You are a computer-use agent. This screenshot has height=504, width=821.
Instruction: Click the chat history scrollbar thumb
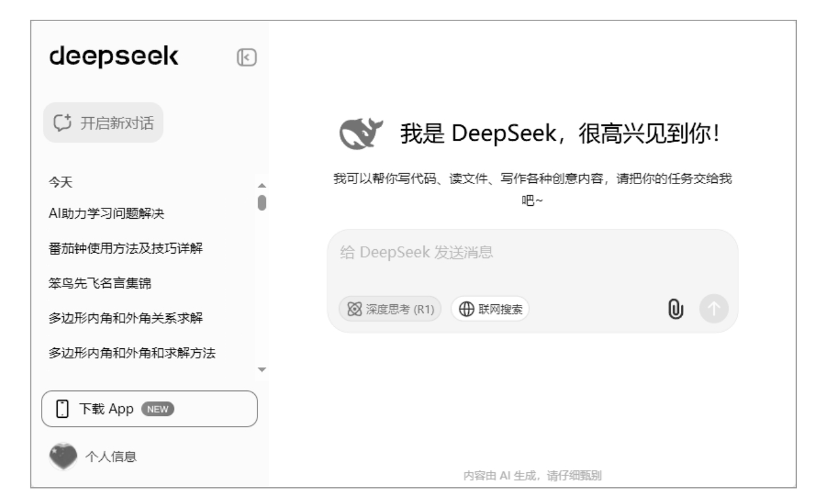(x=262, y=203)
